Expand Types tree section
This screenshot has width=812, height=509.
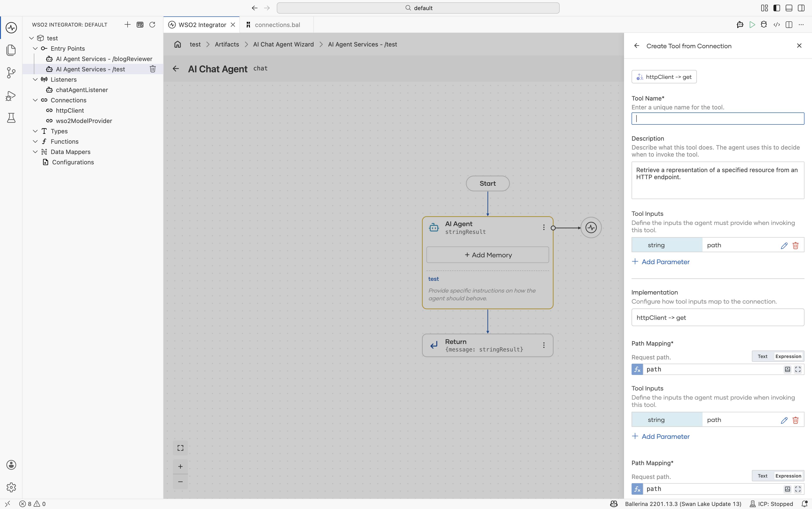point(35,131)
